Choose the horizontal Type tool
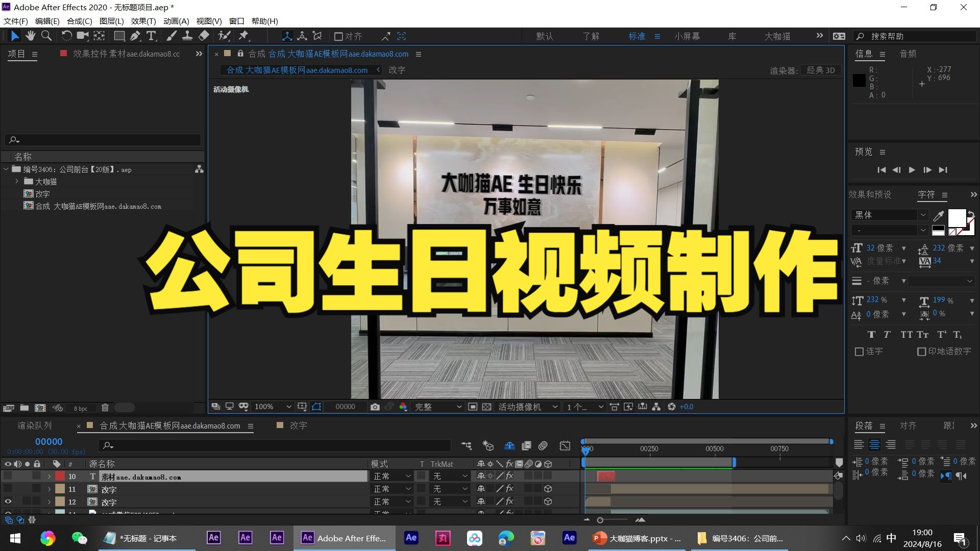This screenshot has height=551, width=980. 151,36
